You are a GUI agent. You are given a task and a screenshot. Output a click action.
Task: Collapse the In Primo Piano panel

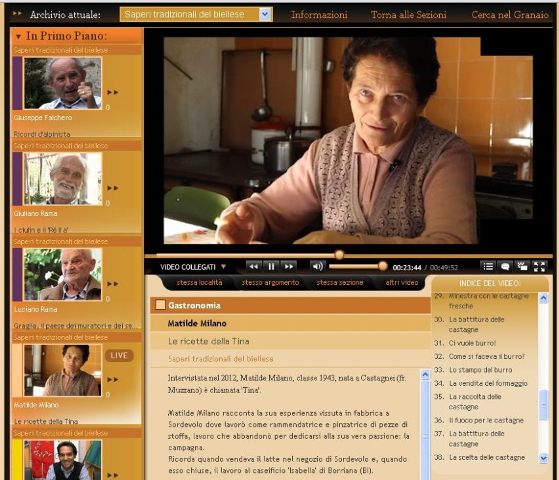[18, 36]
